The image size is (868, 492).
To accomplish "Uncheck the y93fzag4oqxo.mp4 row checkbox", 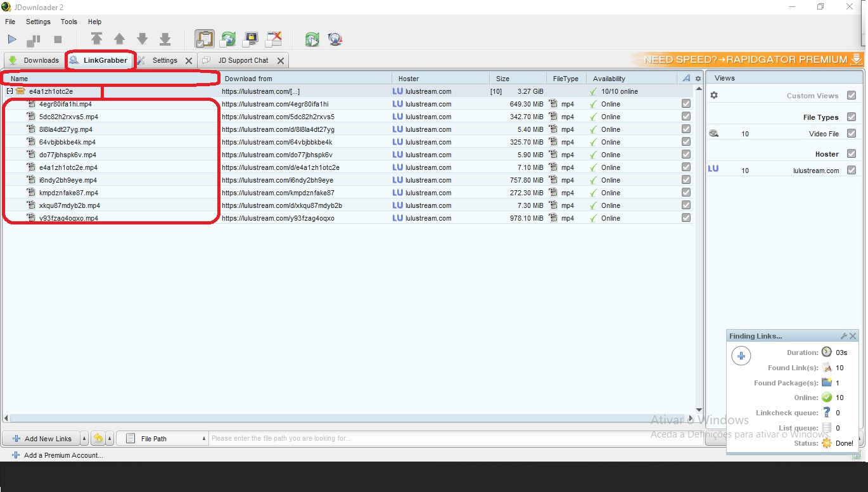I will pyautogui.click(x=686, y=218).
